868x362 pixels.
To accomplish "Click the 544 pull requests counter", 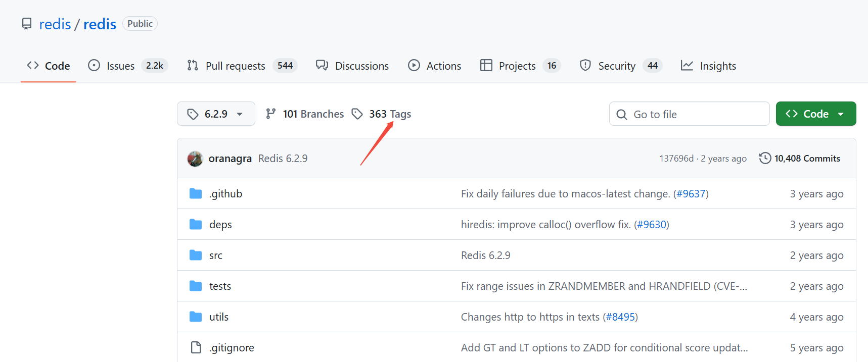I will (285, 66).
